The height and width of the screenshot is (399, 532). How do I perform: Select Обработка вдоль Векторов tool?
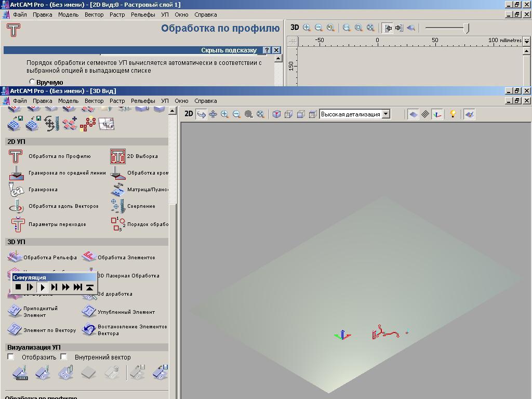54,206
